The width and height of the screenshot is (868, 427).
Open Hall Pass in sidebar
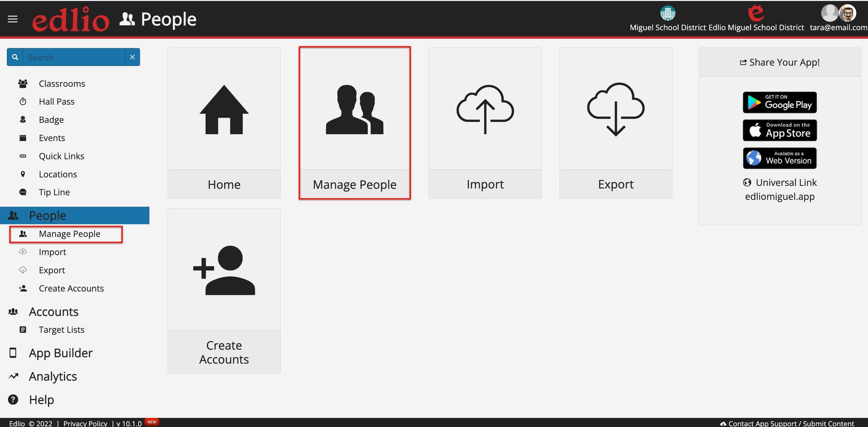pos(57,102)
